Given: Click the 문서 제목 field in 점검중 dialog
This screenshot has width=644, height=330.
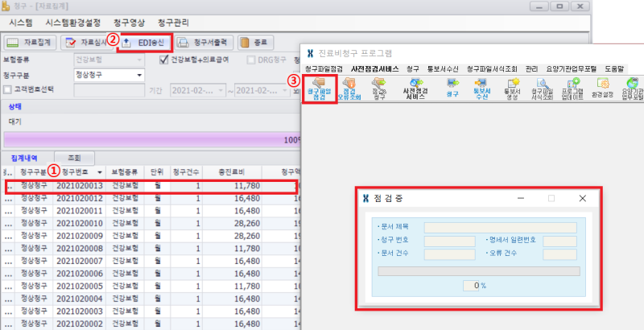Looking at the screenshot, I should click(x=500, y=228).
